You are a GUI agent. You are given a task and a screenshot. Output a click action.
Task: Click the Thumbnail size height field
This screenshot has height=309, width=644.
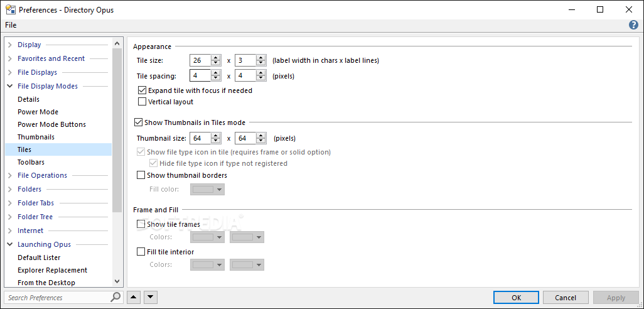coord(245,138)
